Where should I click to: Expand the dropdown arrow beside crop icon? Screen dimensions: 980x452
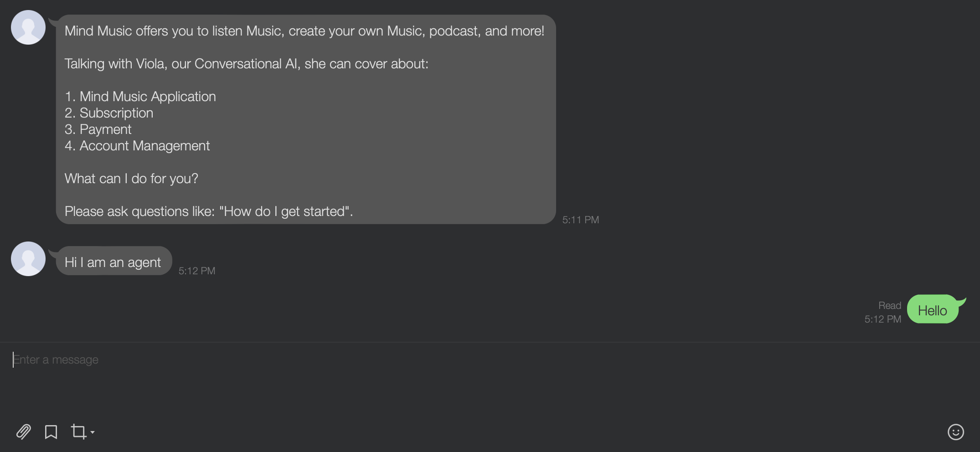[93, 432]
